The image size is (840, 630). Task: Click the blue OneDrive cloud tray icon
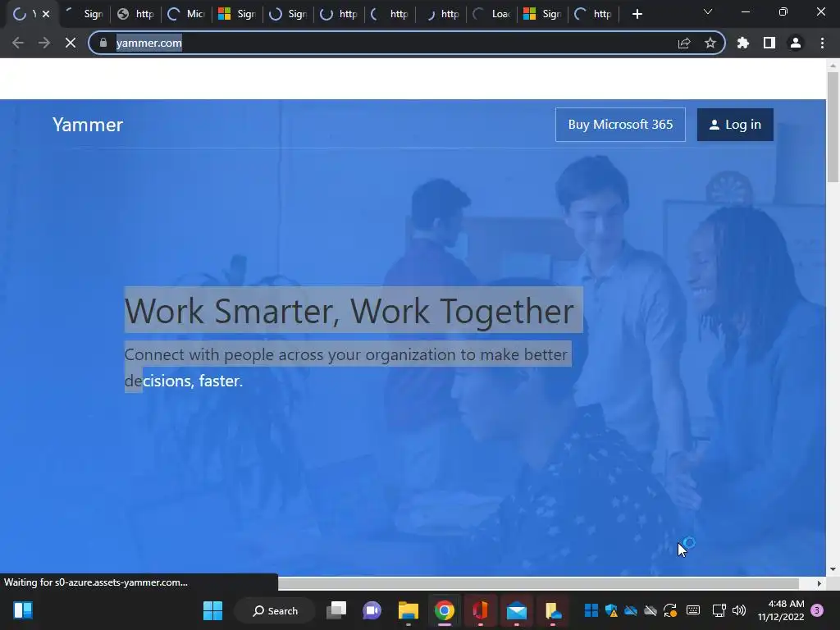pos(631,610)
